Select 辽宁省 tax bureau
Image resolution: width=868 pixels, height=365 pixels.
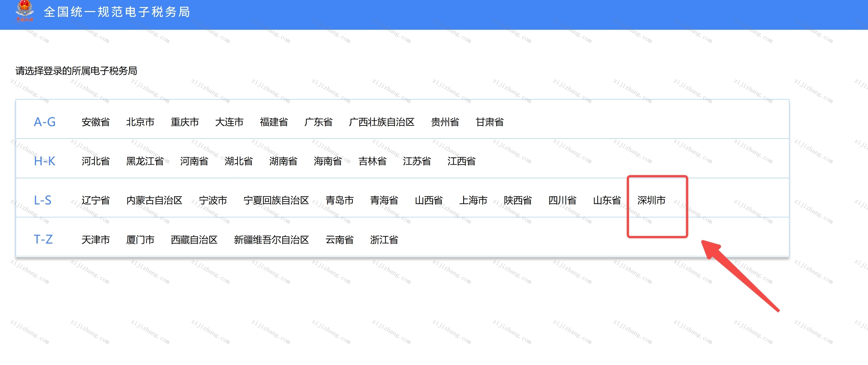[x=96, y=200]
